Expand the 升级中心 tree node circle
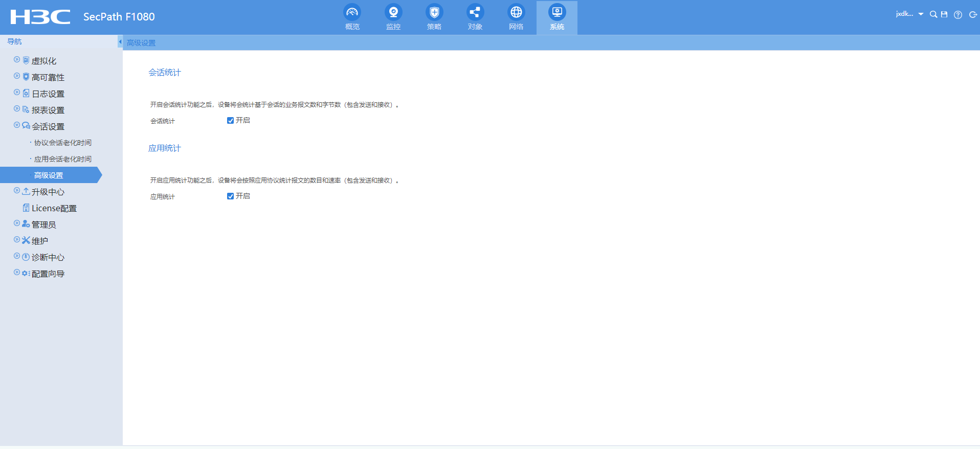Viewport: 980px width, 449px height. point(17,191)
